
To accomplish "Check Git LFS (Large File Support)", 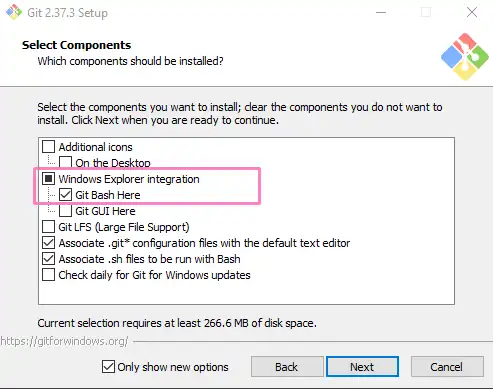I will pyautogui.click(x=49, y=227).
